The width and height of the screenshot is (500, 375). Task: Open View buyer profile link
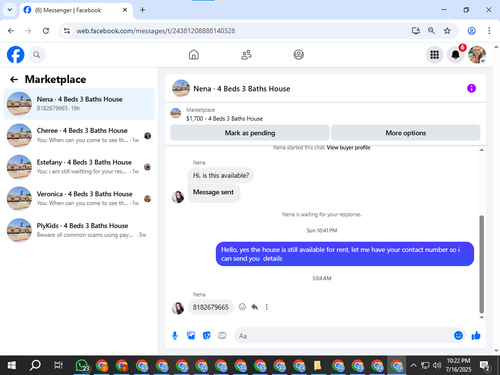pyautogui.click(x=348, y=148)
